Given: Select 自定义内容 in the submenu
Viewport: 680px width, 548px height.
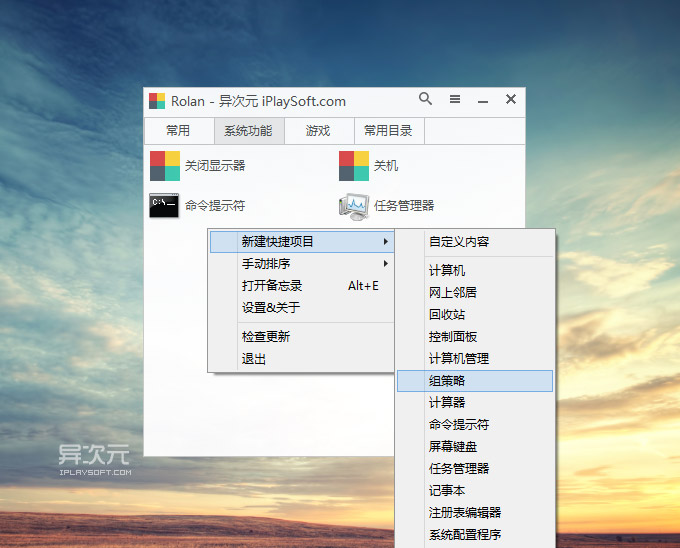Looking at the screenshot, I should [x=475, y=241].
